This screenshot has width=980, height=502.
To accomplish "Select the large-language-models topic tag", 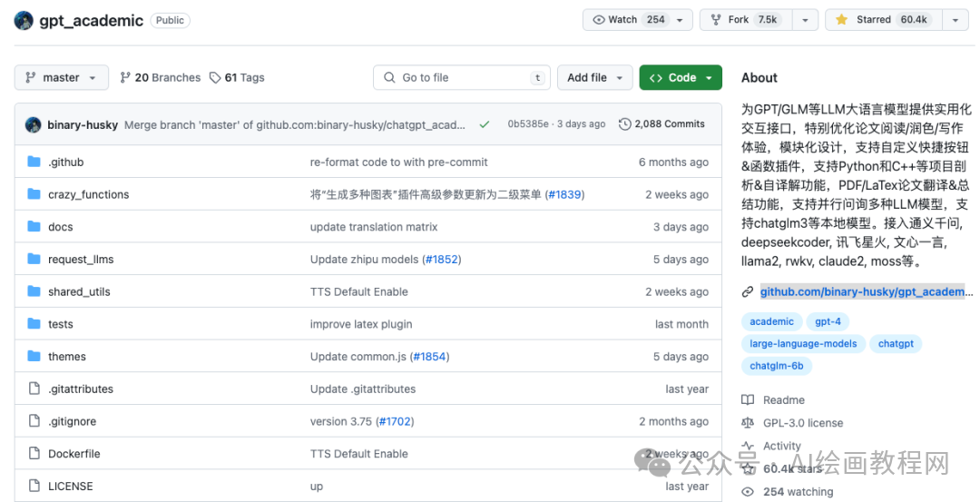I will point(803,344).
